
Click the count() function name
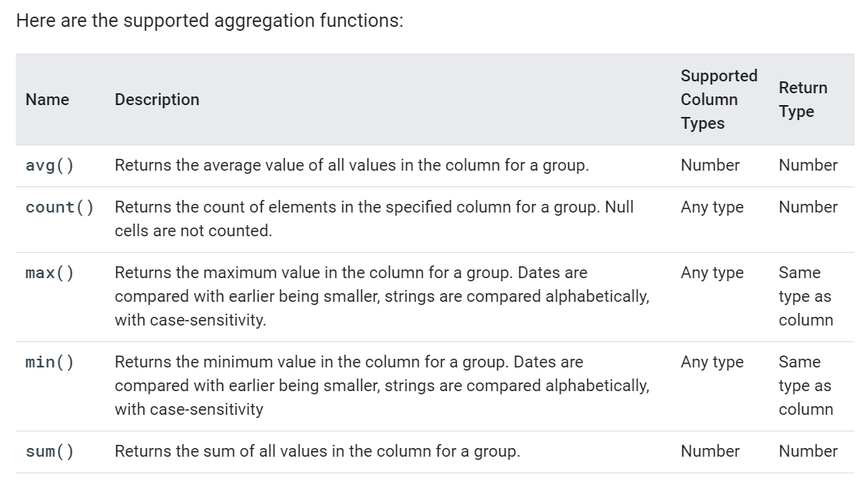tap(59, 208)
